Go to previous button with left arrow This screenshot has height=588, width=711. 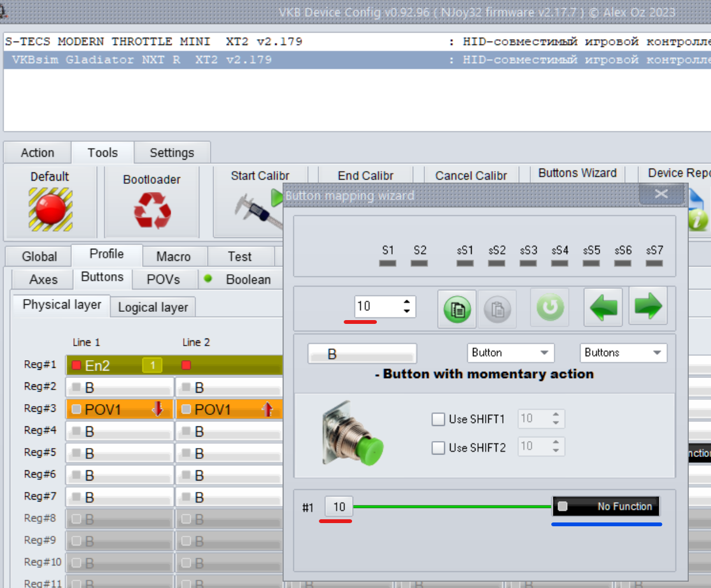click(x=603, y=307)
